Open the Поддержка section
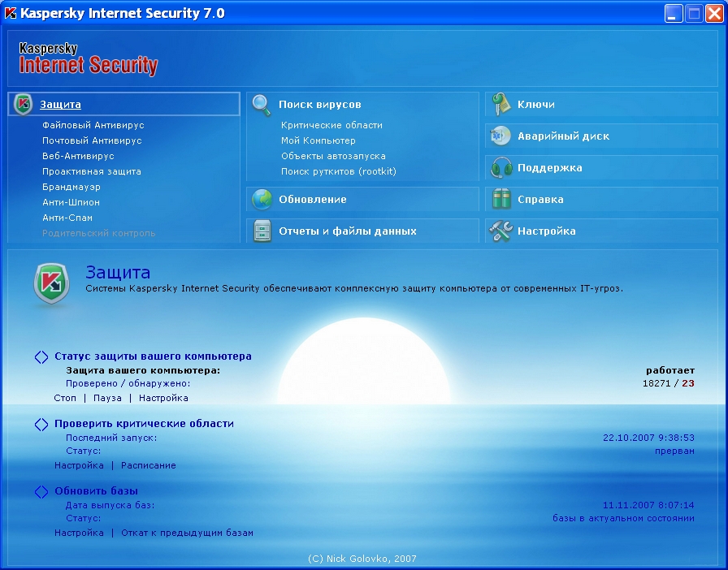728x570 pixels. (602, 167)
